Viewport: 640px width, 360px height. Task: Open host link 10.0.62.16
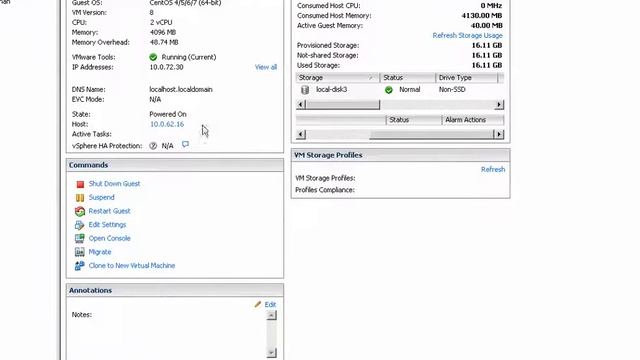pyautogui.click(x=167, y=124)
